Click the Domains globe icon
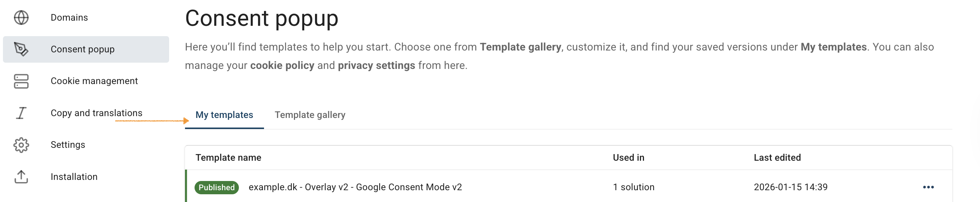Image resolution: width=980 pixels, height=202 pixels. pos(21,17)
